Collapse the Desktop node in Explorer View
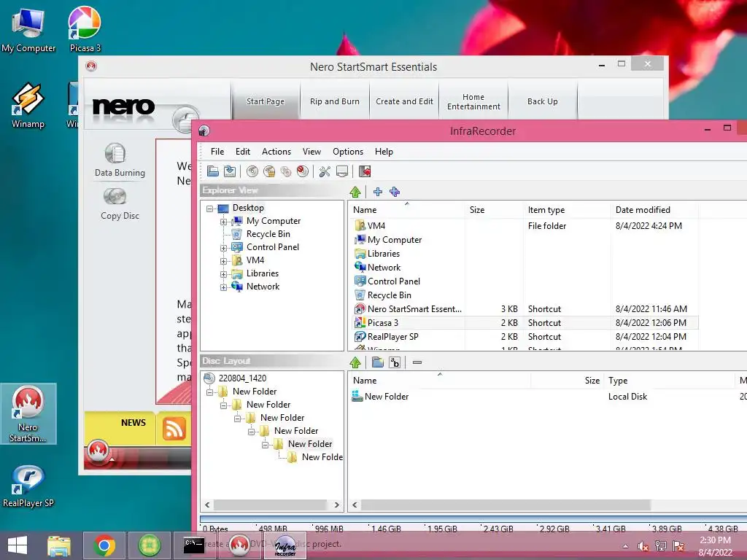This screenshot has width=747, height=560. point(209,209)
